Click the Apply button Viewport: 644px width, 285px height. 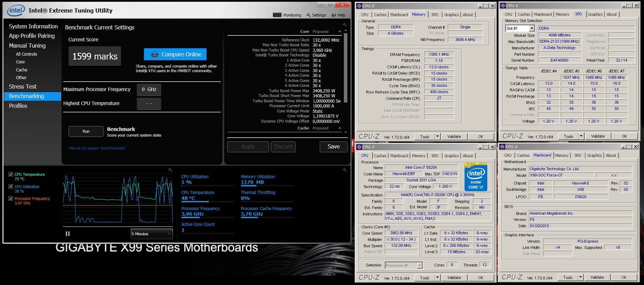(248, 147)
